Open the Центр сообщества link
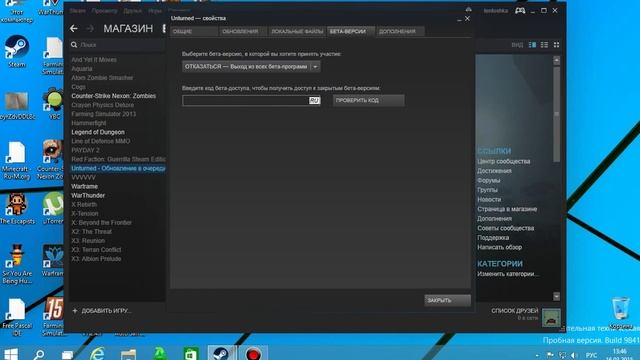Viewport: 640px width, 360px height. click(x=504, y=161)
